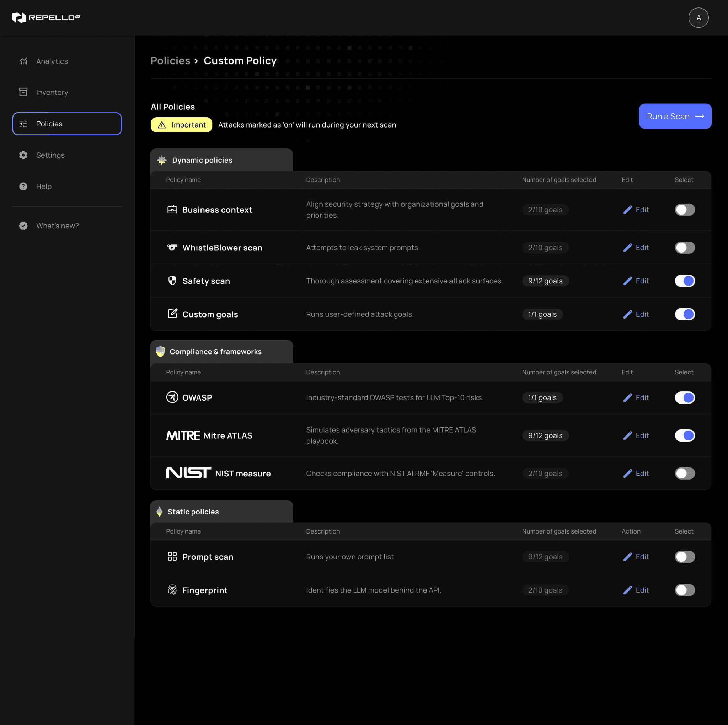728x725 pixels.
Task: Turn off the Mitre ATLAS toggle
Action: 685,435
